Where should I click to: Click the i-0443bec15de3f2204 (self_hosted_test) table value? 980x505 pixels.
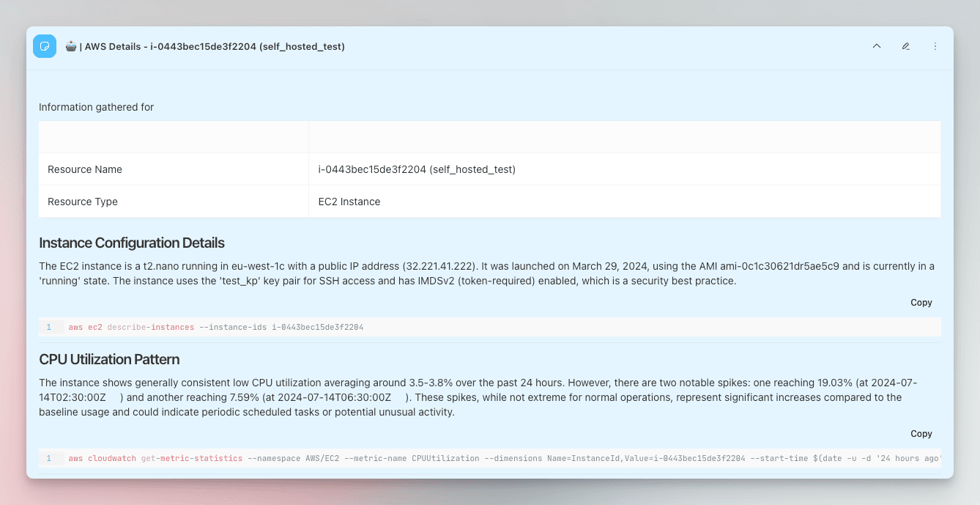coord(417,169)
